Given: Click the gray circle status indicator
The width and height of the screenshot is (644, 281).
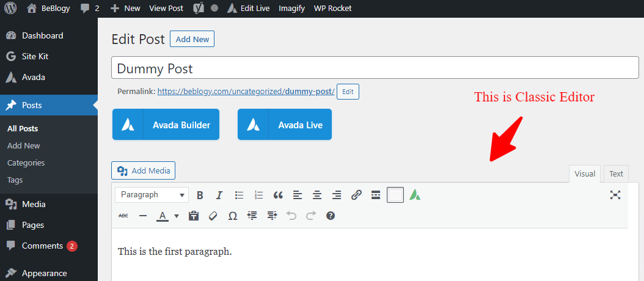Looking at the screenshot, I should click(x=214, y=8).
